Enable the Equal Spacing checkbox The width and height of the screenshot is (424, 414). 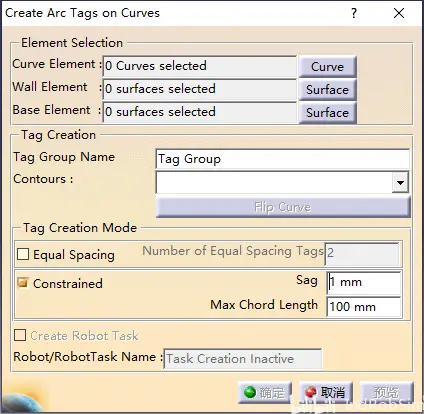(x=23, y=254)
